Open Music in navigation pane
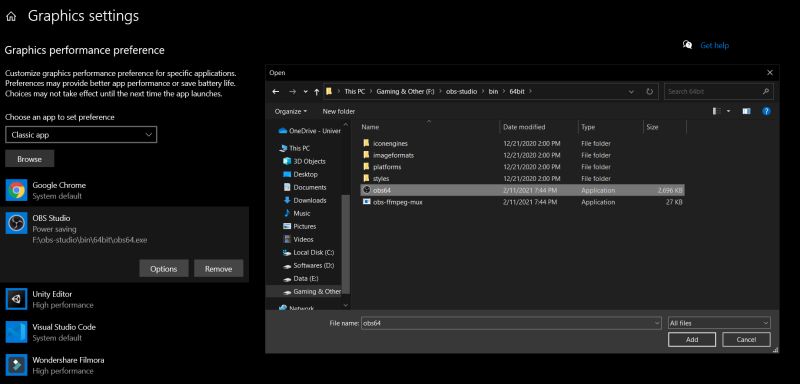Screen dimensions: 800x384 296,213
